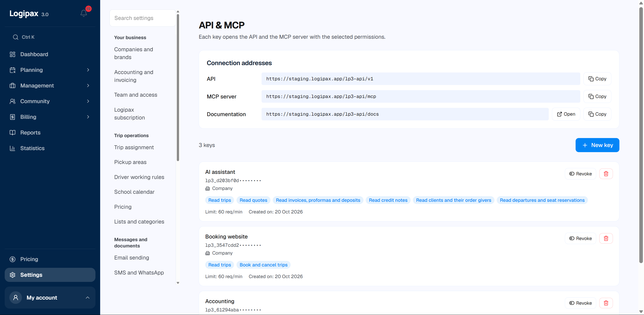The width and height of the screenshot is (644, 315).
Task: Click the main page scrollbar
Action: coord(641,135)
